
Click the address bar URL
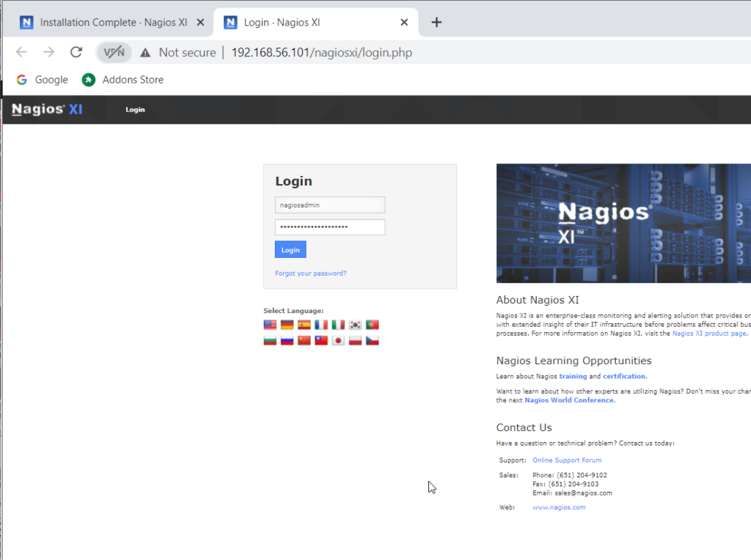[322, 52]
